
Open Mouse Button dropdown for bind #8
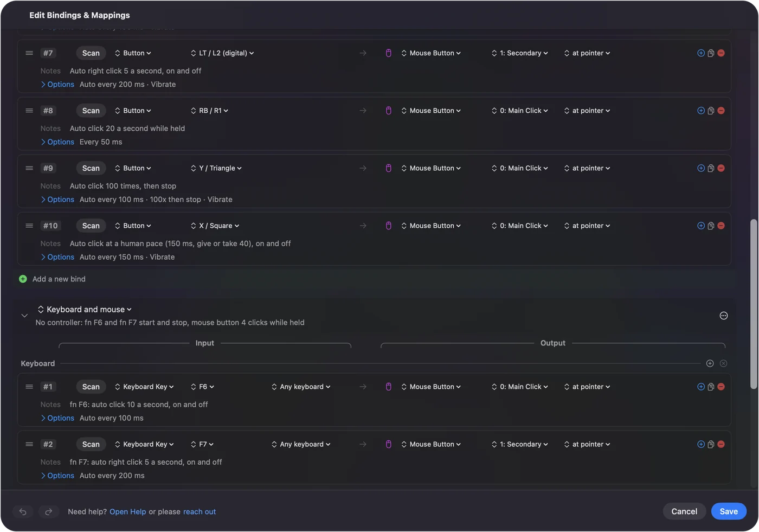pos(431,111)
